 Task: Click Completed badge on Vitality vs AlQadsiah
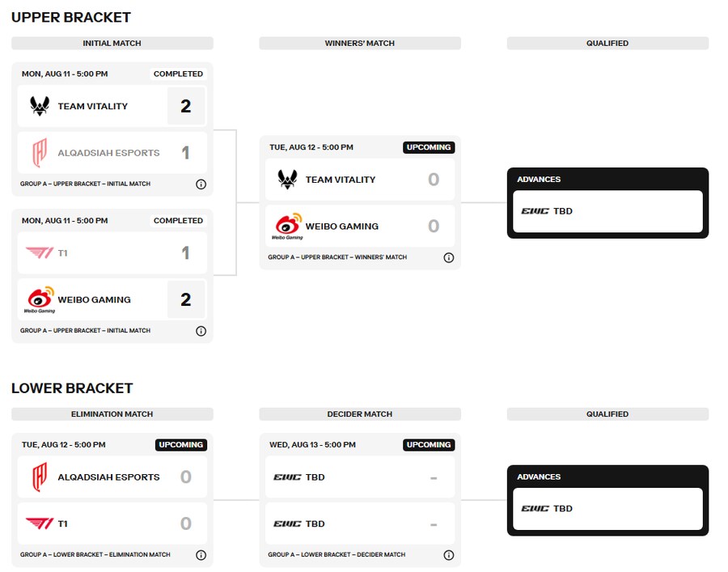pyautogui.click(x=178, y=74)
